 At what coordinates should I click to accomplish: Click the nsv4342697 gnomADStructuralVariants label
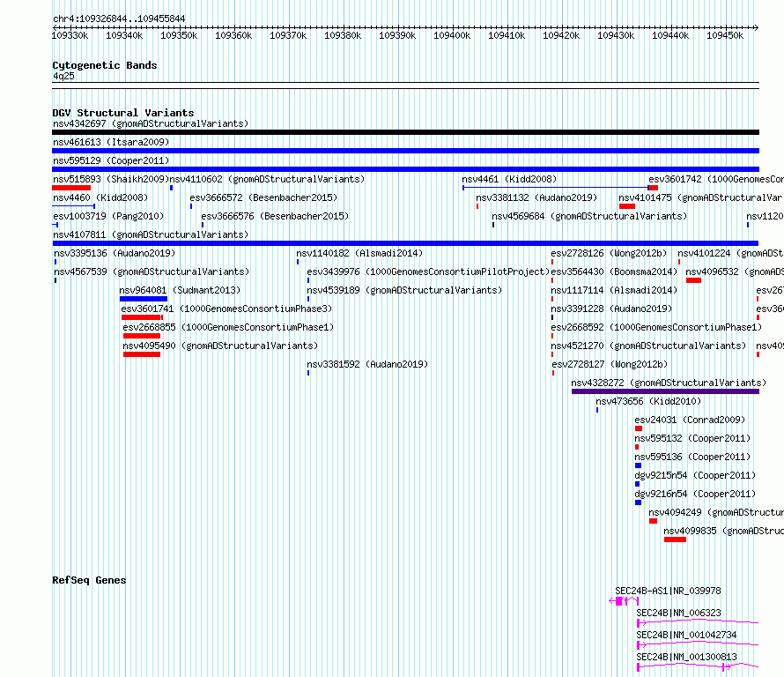(x=151, y=123)
